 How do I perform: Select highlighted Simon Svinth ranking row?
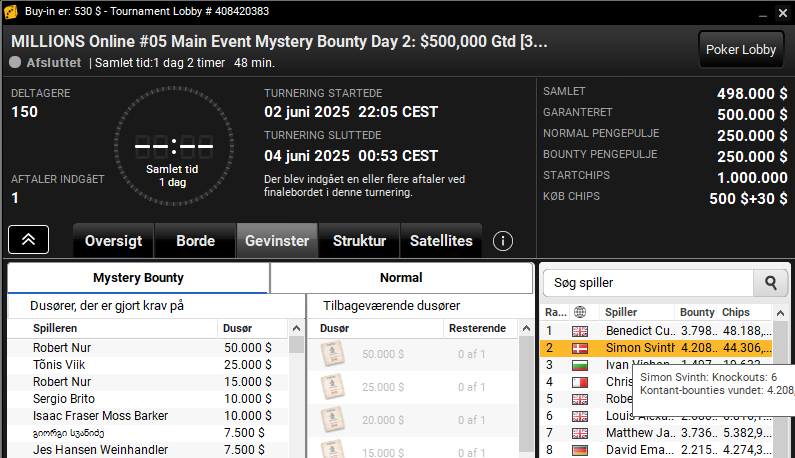(657, 348)
